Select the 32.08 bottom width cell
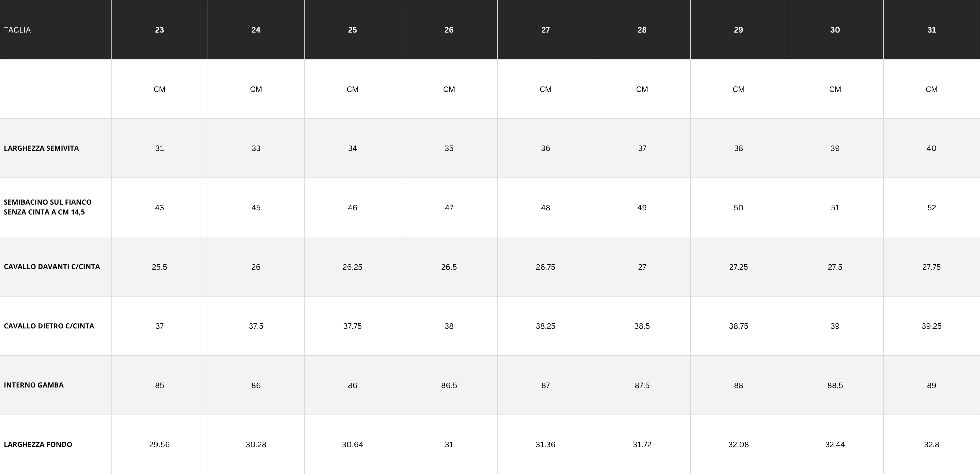This screenshot has width=980, height=474. click(739, 444)
